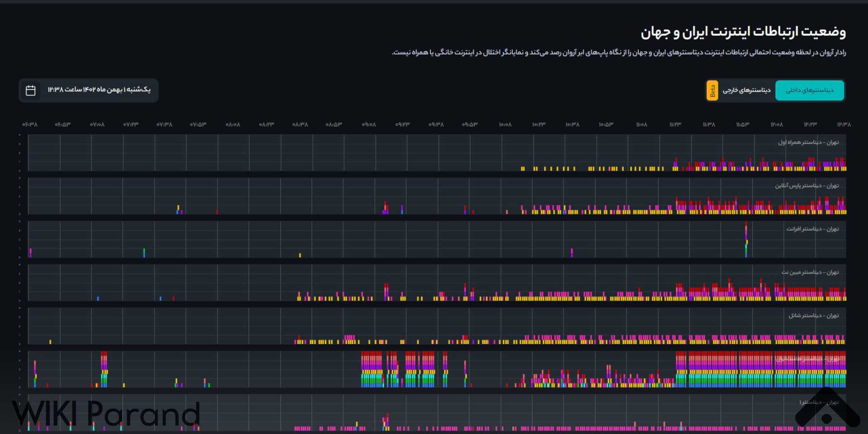Click the heading وضعیت ارتباطات اینترنت ایران و جهان
Viewport: 868px width, 434px height.
tap(743, 32)
